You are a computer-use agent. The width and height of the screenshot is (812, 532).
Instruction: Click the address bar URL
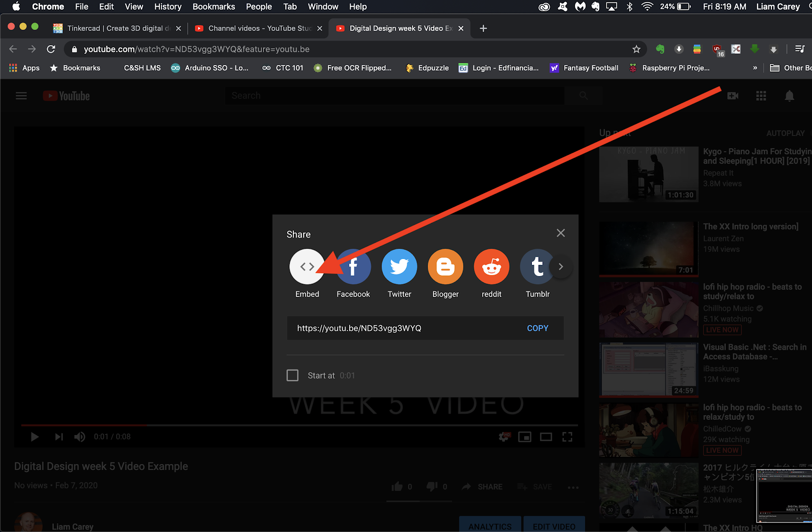click(197, 49)
